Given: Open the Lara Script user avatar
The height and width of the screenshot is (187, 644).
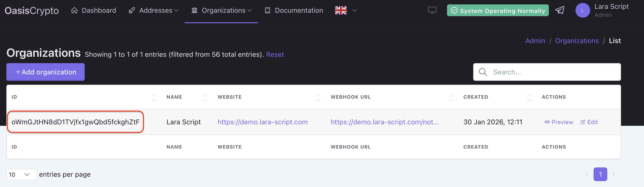Looking at the screenshot, I should coord(583,11).
